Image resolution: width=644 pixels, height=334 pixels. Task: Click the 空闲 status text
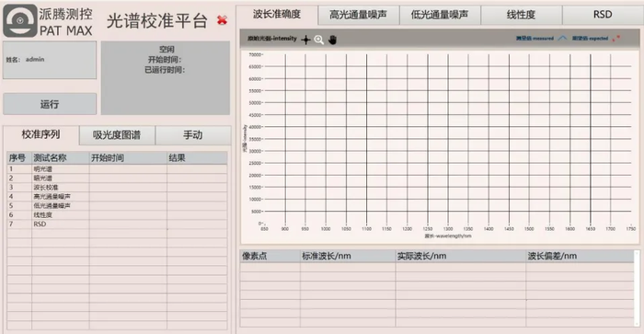tap(167, 50)
